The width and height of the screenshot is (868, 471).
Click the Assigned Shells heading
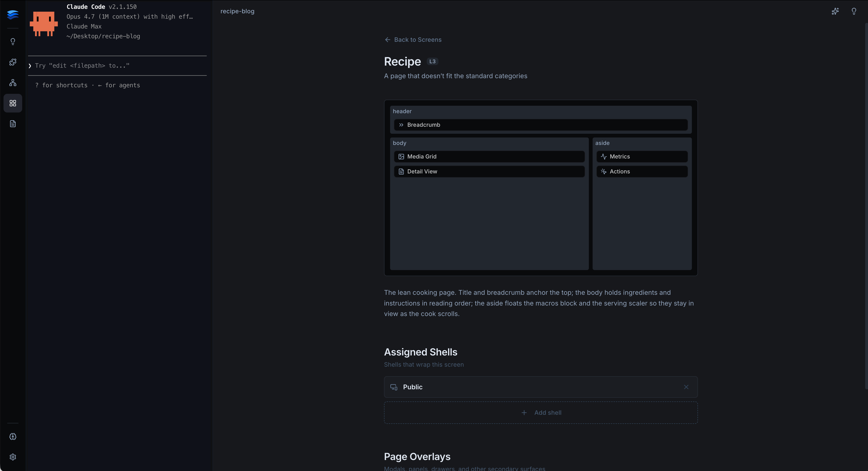click(420, 352)
